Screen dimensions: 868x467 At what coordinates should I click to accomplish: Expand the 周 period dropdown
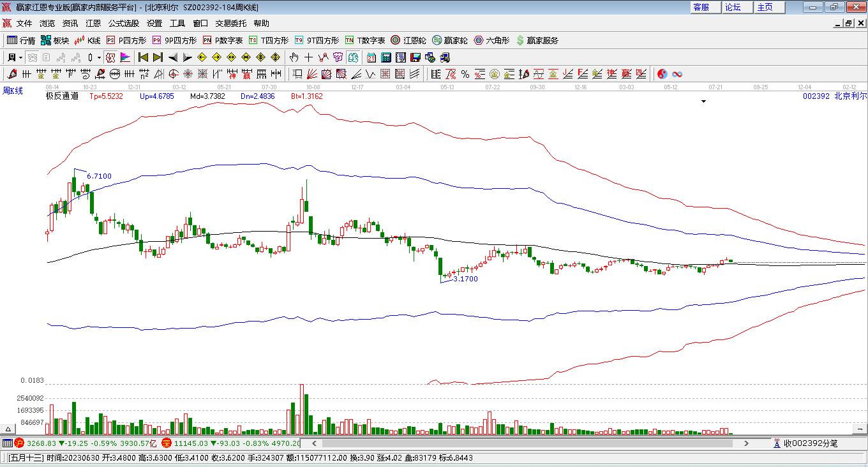click(21, 57)
